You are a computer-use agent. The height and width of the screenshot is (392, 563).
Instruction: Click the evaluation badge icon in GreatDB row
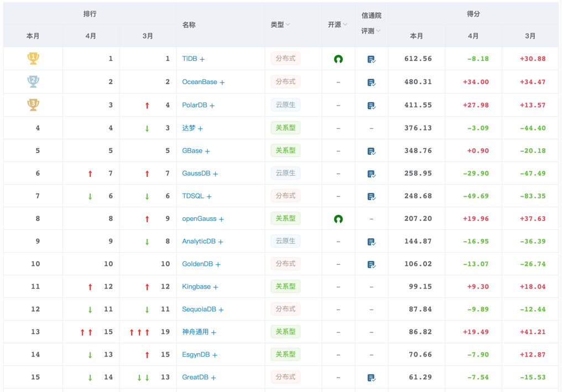coord(372,378)
